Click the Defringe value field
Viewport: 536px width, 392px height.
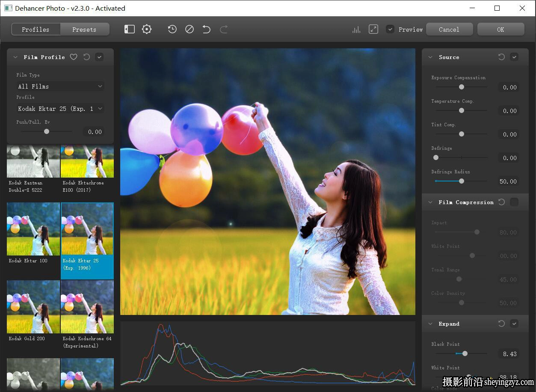pos(509,158)
